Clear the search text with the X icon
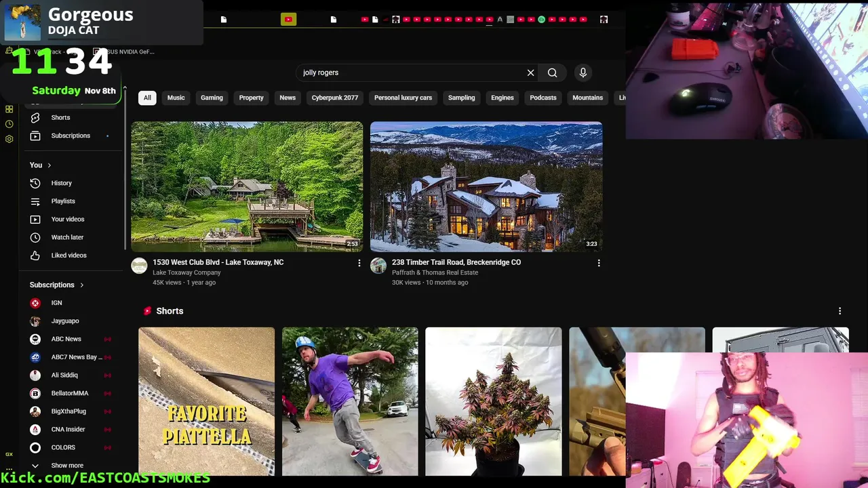The height and width of the screenshot is (488, 868). pyautogui.click(x=530, y=73)
